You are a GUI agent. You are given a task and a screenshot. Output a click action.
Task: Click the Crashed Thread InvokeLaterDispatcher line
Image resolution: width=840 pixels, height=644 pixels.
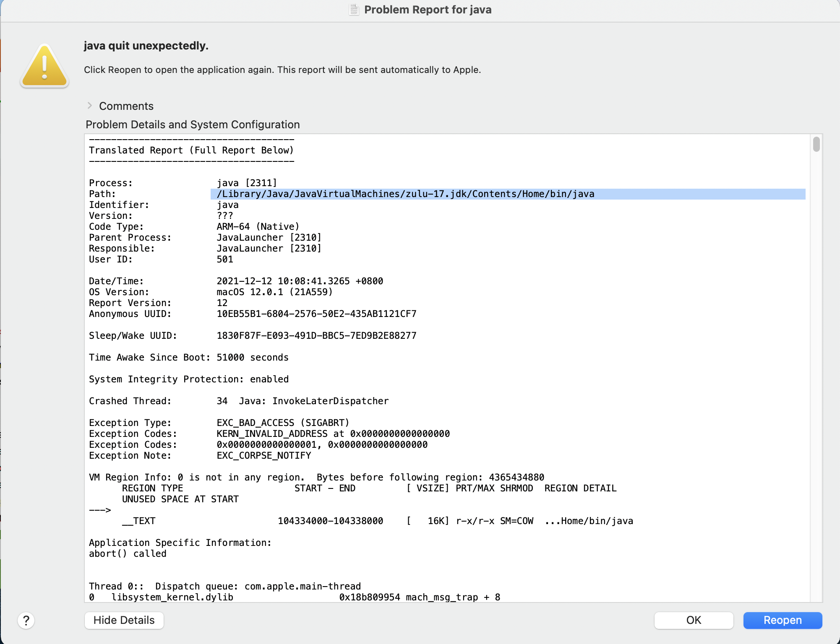pyautogui.click(x=238, y=401)
